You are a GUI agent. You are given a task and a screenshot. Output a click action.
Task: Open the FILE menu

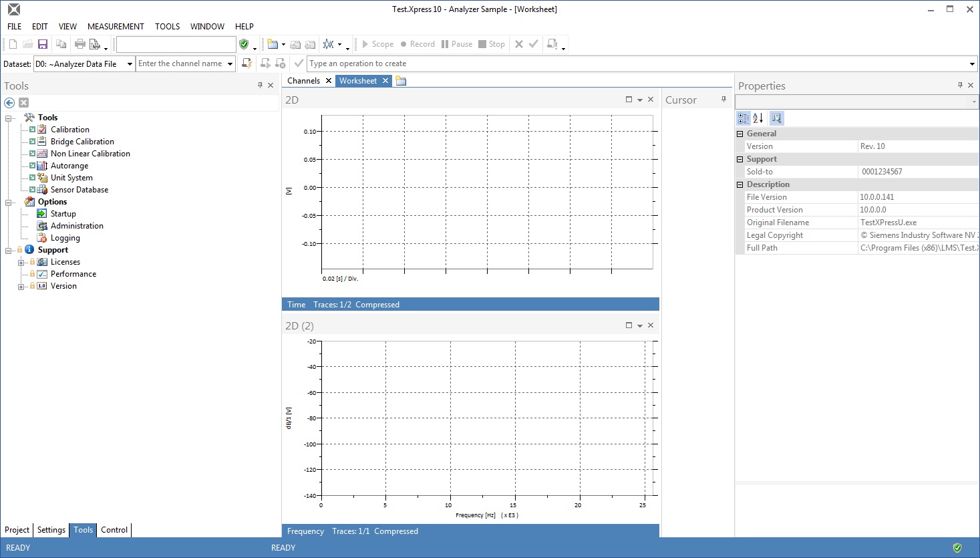coord(15,27)
